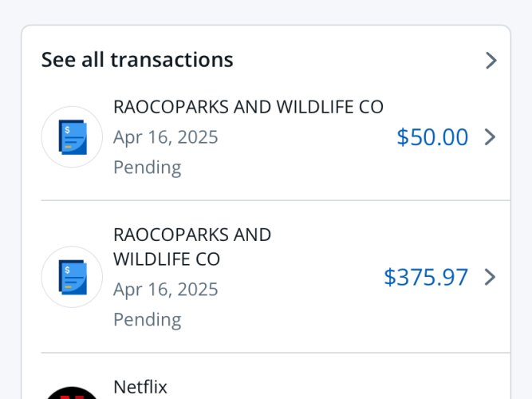Click the dollar sign on the second bill icon

(68, 270)
